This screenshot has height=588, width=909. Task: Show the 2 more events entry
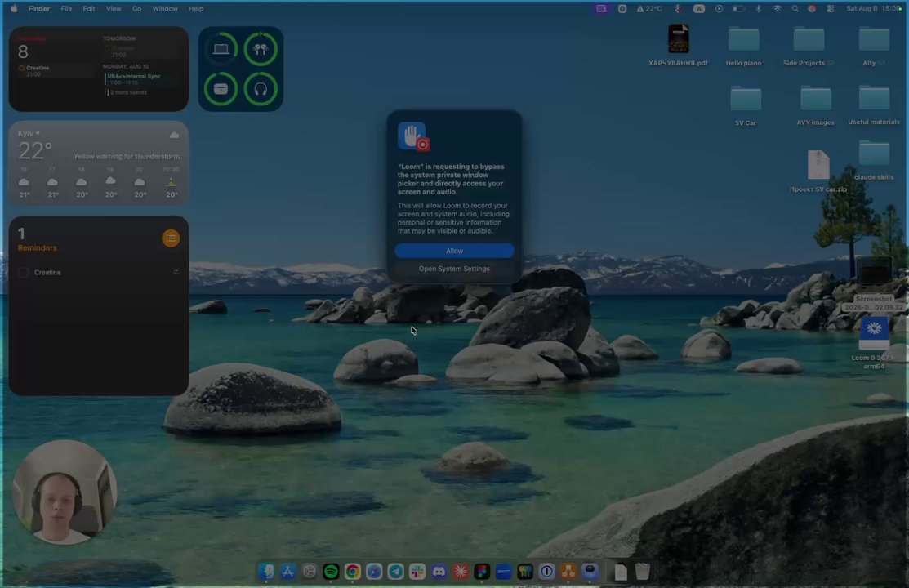pos(127,92)
